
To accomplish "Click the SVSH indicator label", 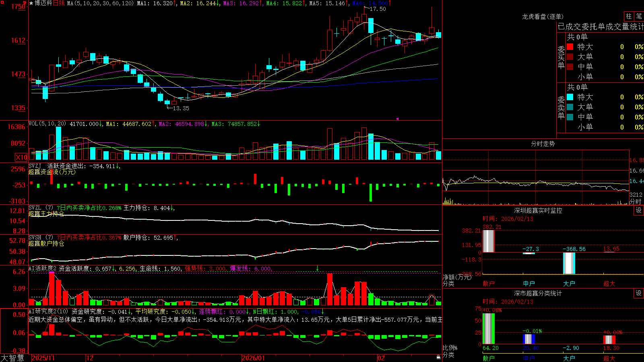I will click(x=35, y=238).
